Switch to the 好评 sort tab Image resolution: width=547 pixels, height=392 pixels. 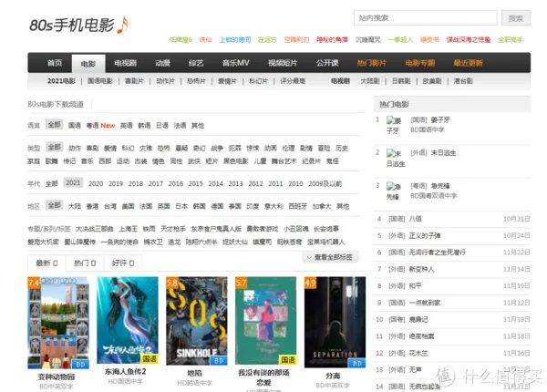coord(123,263)
